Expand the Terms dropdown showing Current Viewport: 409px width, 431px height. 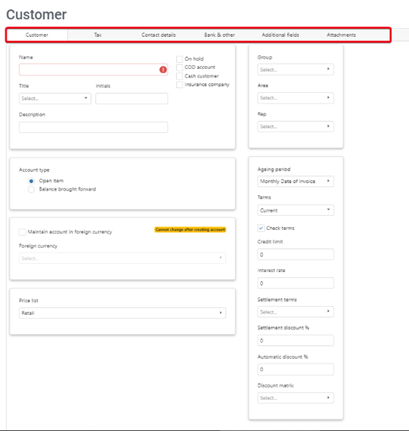coord(295,210)
